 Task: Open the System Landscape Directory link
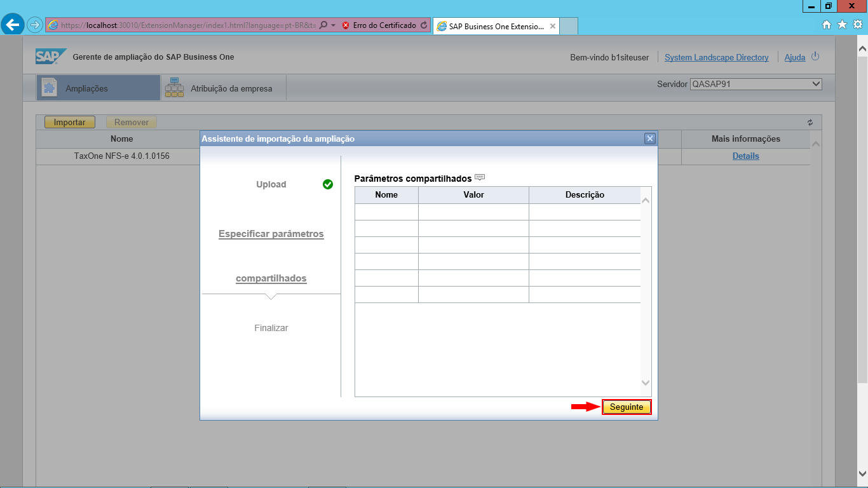pos(716,57)
